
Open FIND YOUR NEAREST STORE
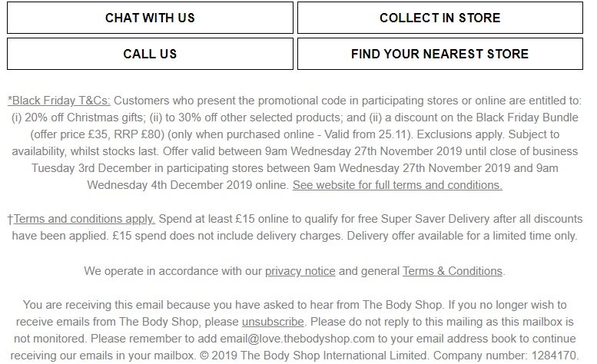(439, 54)
